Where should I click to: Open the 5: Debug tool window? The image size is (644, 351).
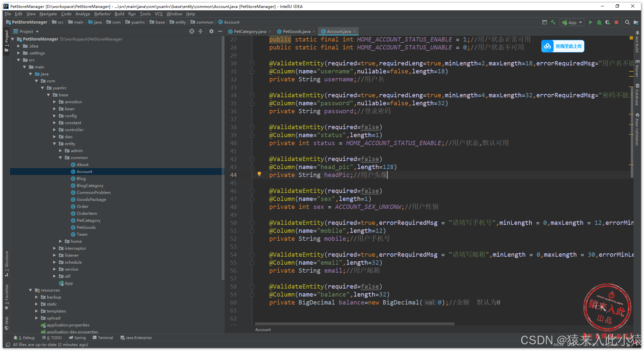[x=24, y=338]
